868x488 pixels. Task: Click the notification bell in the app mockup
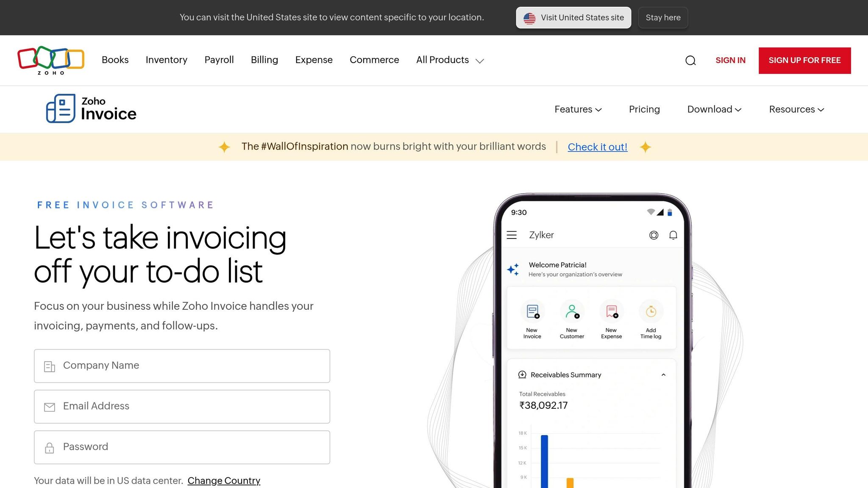point(673,235)
